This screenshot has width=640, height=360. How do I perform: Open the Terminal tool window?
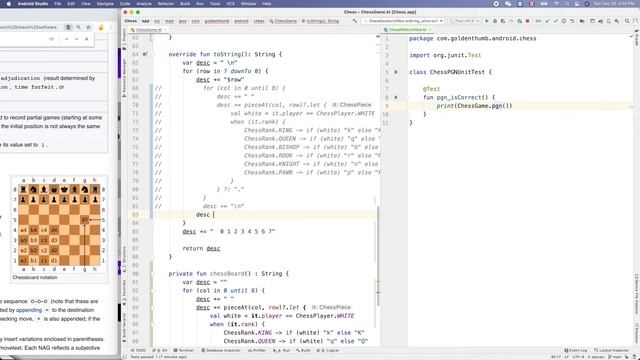(184, 351)
